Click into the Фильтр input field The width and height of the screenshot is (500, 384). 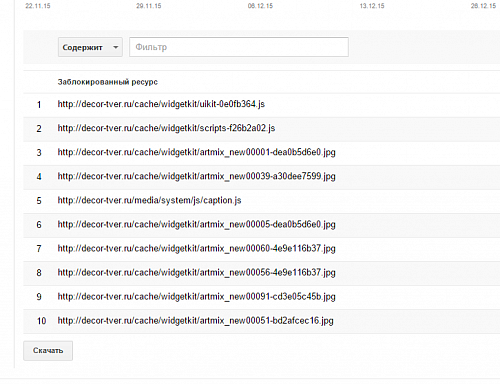click(239, 47)
